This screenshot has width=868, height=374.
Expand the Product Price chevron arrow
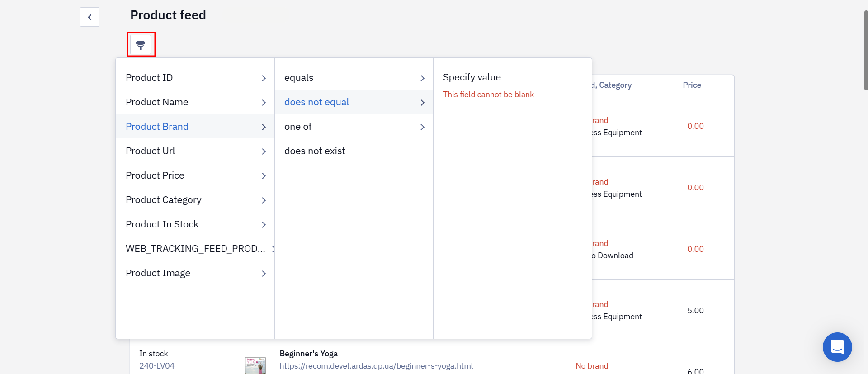coord(264,176)
